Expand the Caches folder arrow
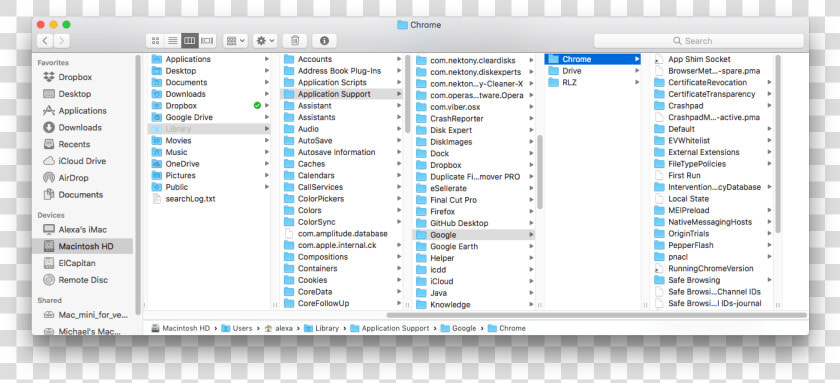Image resolution: width=840 pixels, height=383 pixels. (x=399, y=164)
